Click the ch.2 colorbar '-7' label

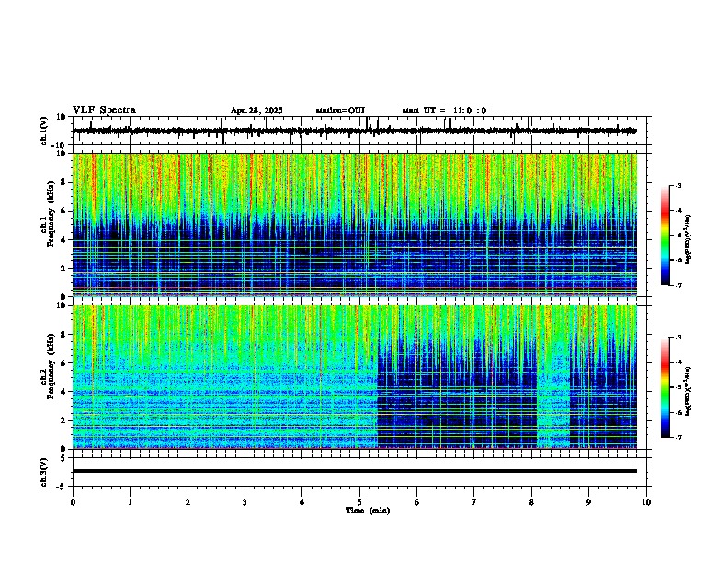[x=678, y=438]
